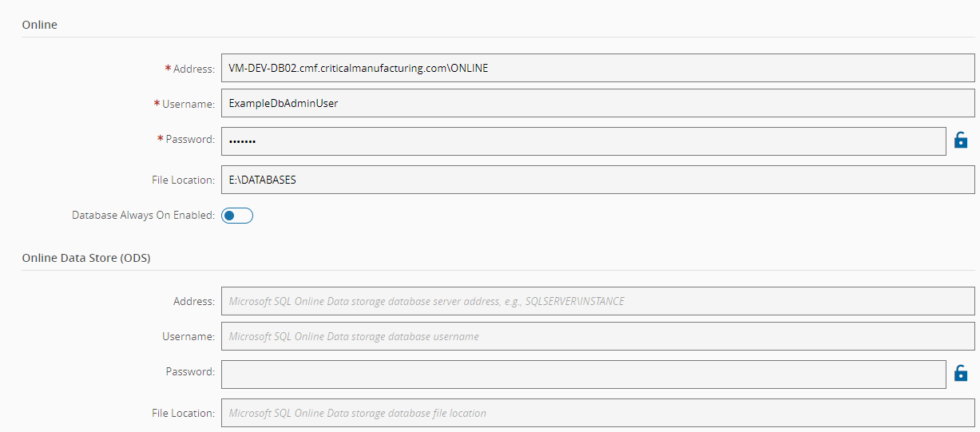Click the File Location label in ODS section

[183, 414]
